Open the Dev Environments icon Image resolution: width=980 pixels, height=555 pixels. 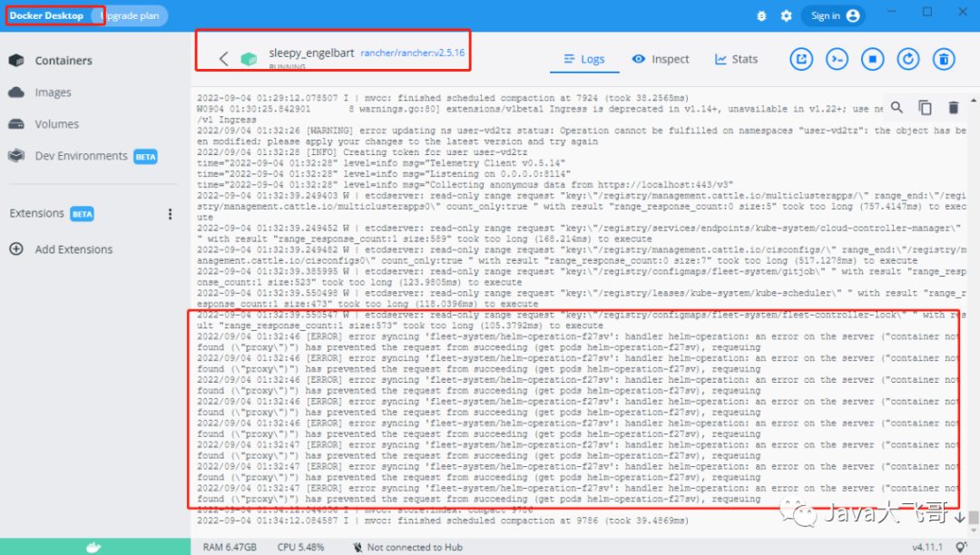(x=16, y=155)
